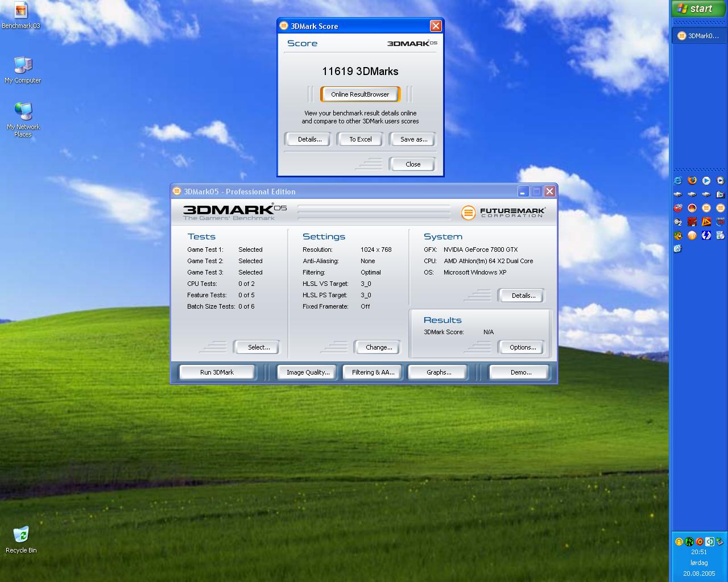The height and width of the screenshot is (582, 728).
Task: Click the Run 3DMark button
Action: point(217,372)
